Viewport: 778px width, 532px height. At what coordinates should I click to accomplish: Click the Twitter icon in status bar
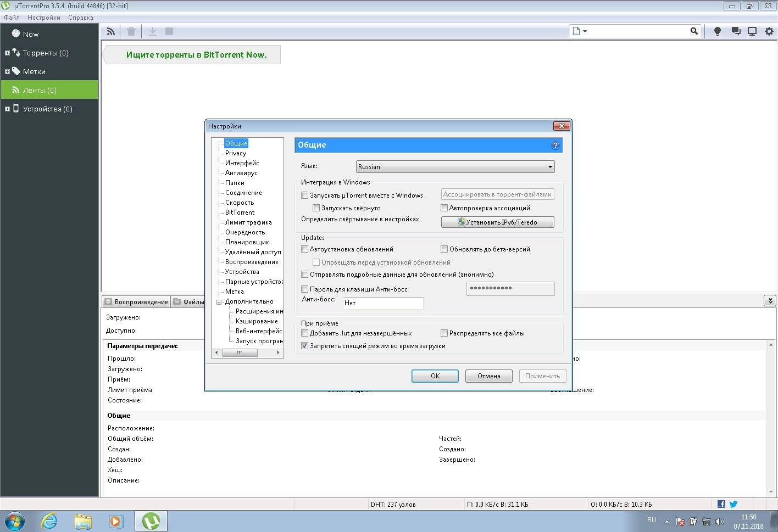(733, 504)
